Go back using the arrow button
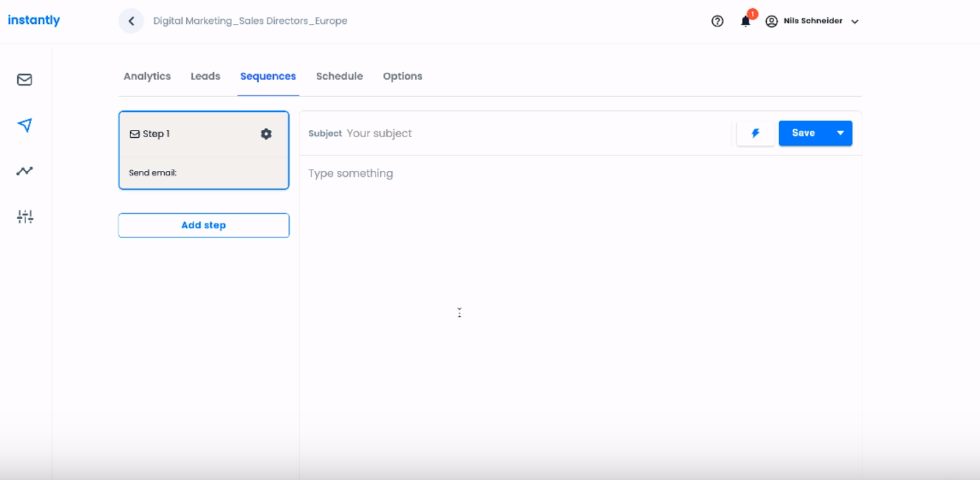Viewport: 980px width, 480px height. (x=131, y=21)
